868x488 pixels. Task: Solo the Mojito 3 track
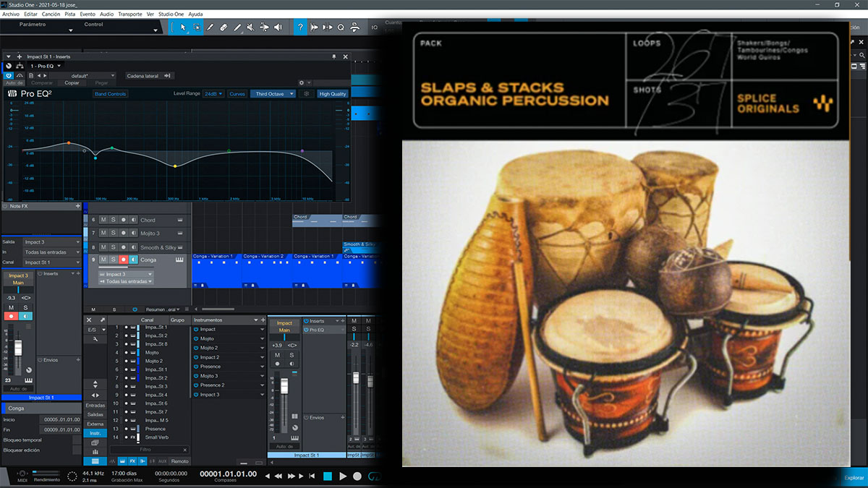click(113, 233)
